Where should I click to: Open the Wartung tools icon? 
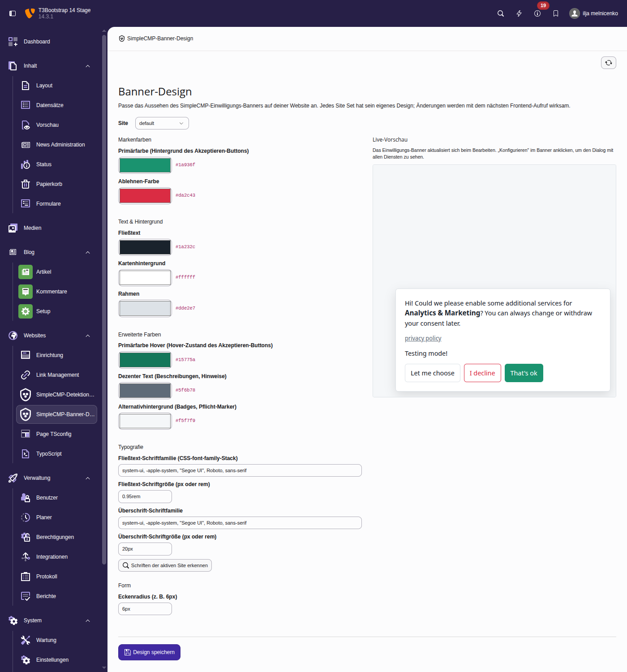pos(26,640)
